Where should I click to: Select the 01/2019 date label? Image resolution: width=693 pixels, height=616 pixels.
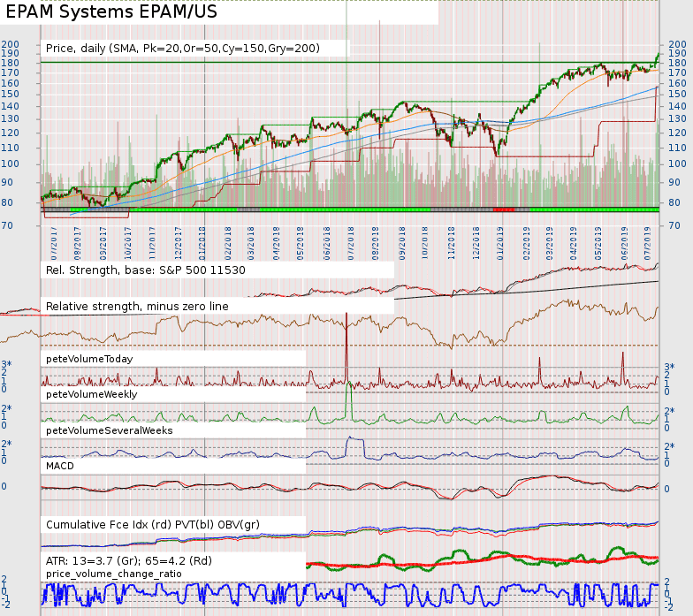(500, 244)
